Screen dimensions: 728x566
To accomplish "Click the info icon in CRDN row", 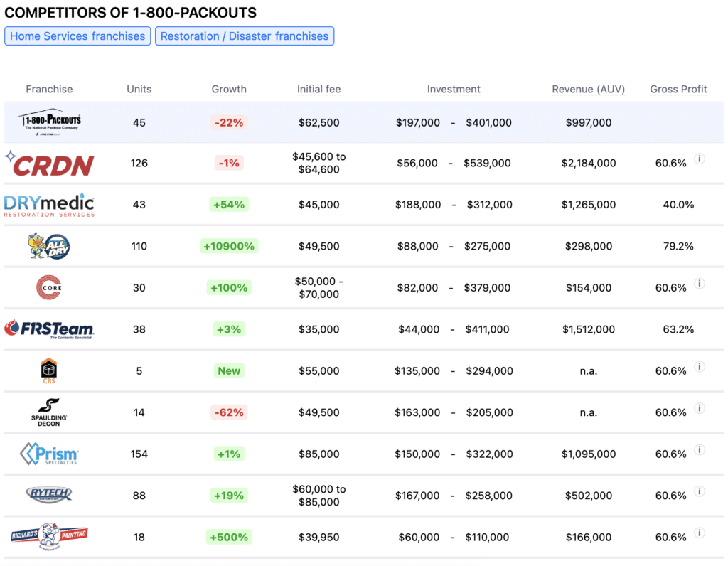I will point(700,159).
